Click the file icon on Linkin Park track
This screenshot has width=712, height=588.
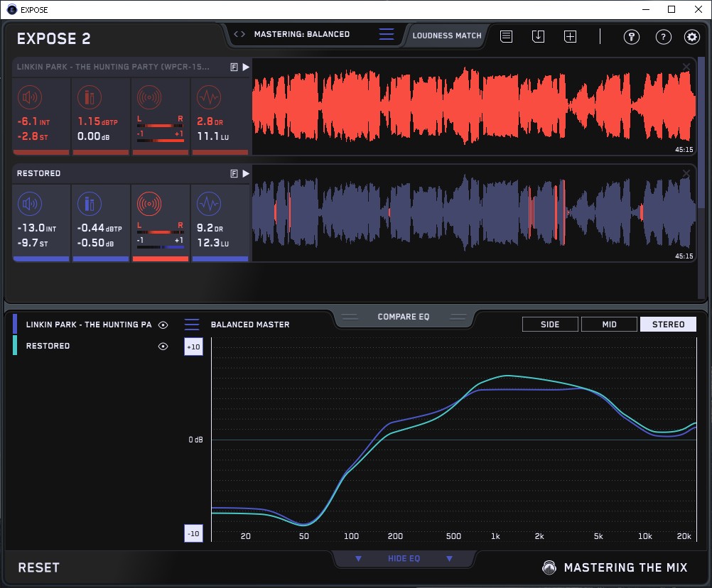[234, 67]
